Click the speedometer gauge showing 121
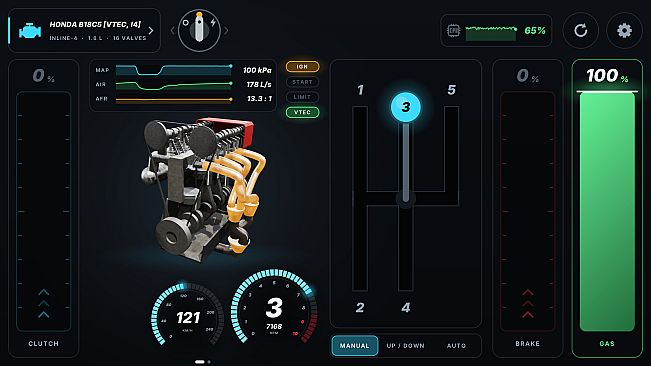Screen dimensions: 651x366 pos(188,315)
